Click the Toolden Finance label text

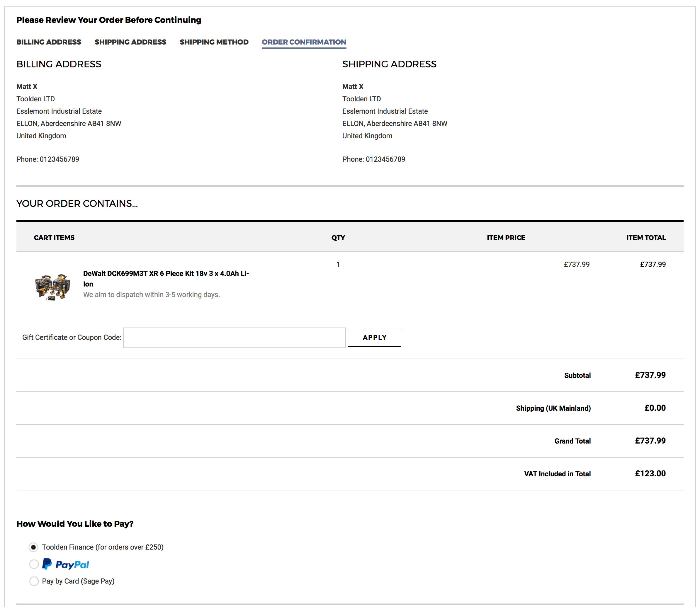click(x=103, y=547)
